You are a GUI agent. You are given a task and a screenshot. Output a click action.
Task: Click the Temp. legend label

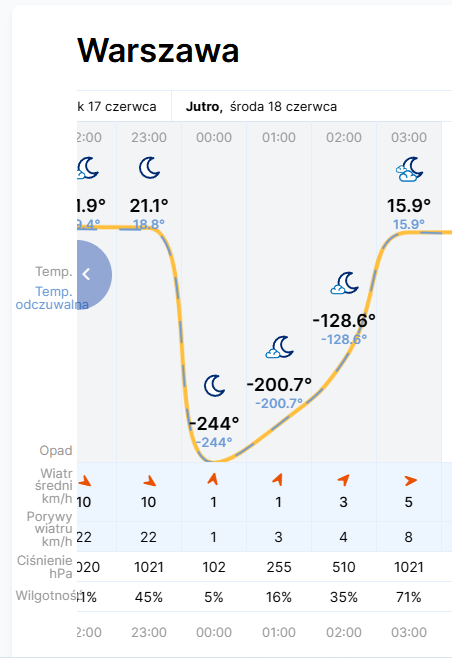click(54, 272)
